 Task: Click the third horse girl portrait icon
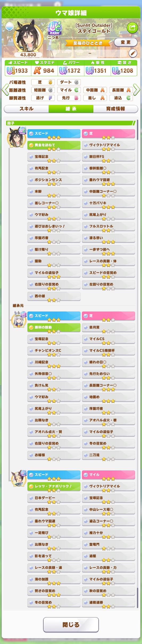coord(19,478)
